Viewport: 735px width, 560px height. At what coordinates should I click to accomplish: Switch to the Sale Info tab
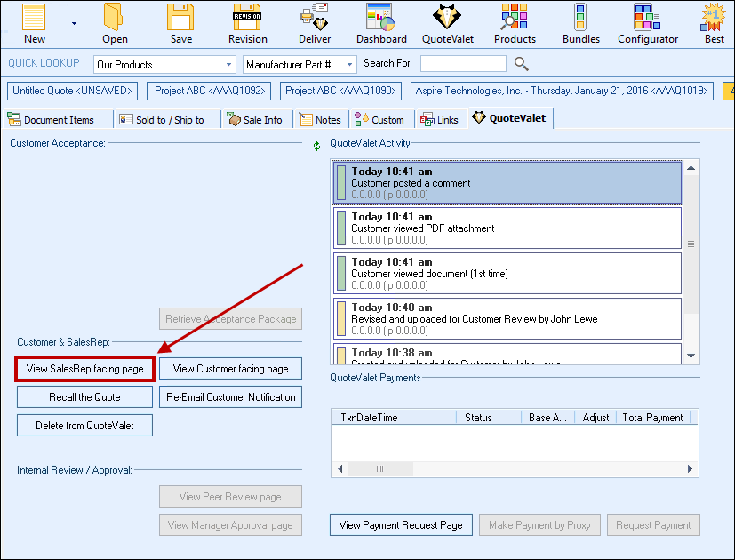pos(256,120)
